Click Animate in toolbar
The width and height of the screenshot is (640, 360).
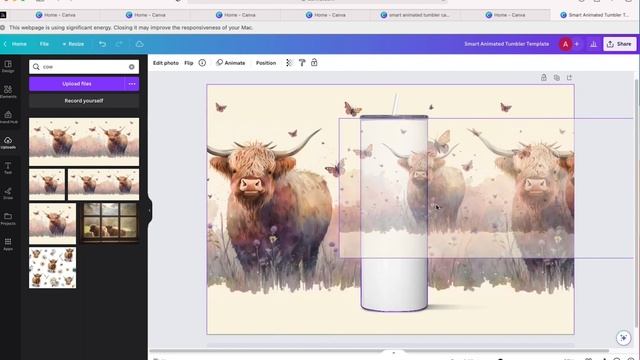[x=231, y=63]
